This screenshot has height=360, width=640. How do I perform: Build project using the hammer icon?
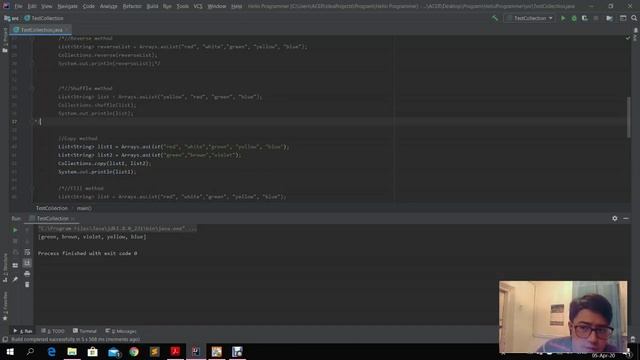click(495, 18)
